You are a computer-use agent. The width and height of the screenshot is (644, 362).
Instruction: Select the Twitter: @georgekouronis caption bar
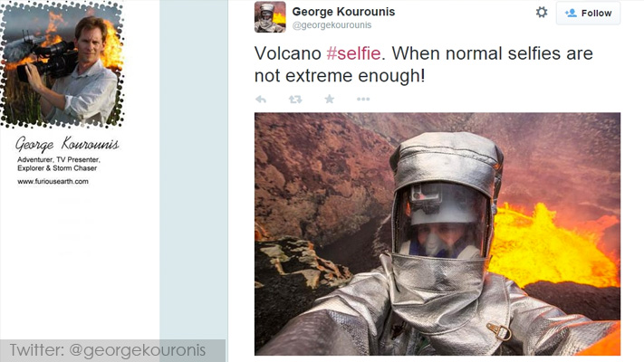click(x=112, y=350)
